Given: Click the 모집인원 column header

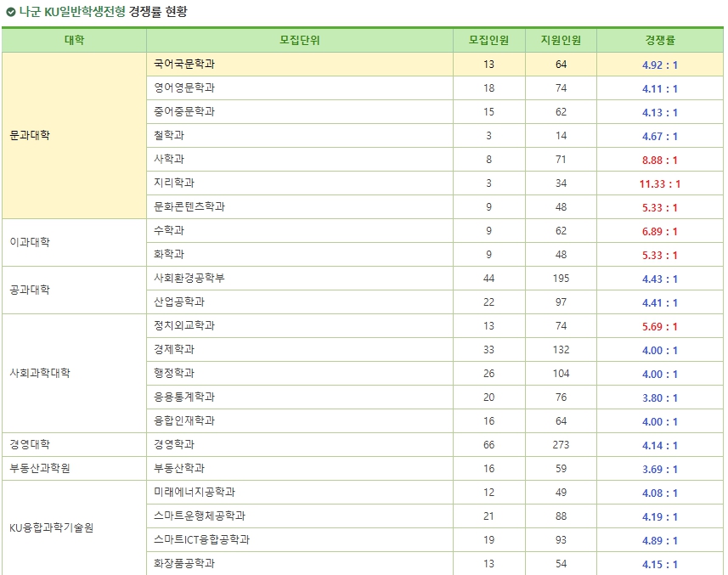Looking at the screenshot, I should click(489, 41).
